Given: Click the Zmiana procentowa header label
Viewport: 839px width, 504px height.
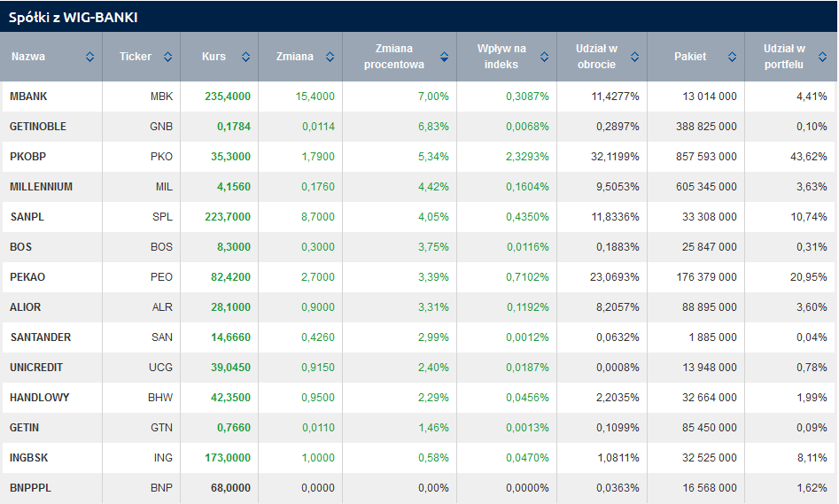Looking at the screenshot, I should pyautogui.click(x=394, y=56).
